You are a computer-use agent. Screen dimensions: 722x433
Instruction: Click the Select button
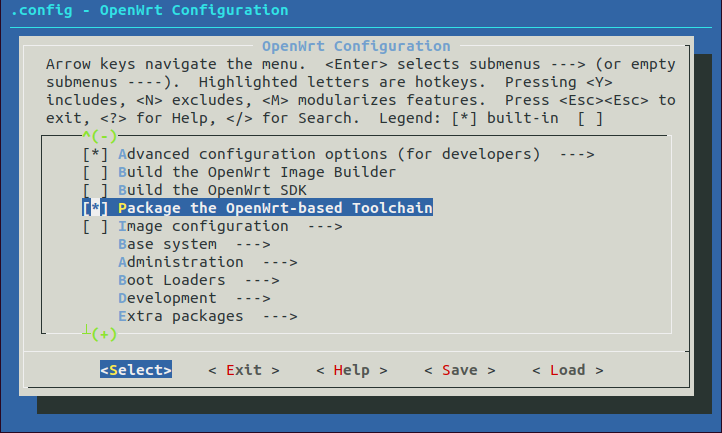coord(136,370)
